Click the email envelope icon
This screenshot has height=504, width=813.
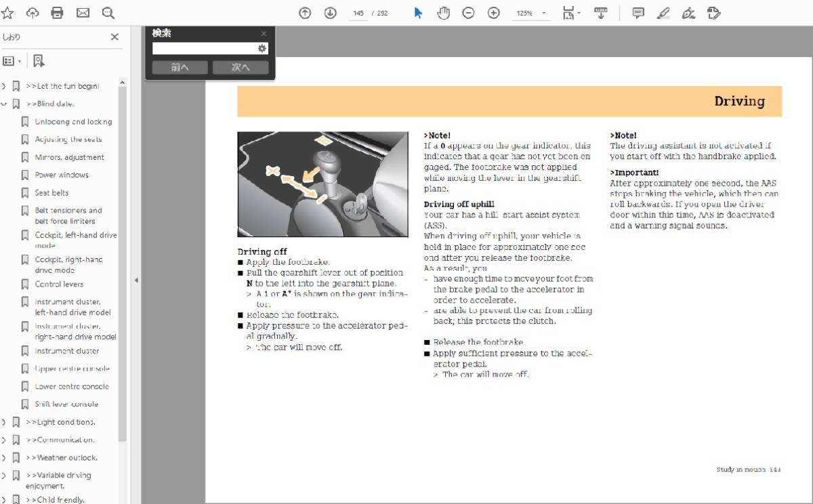click(83, 13)
